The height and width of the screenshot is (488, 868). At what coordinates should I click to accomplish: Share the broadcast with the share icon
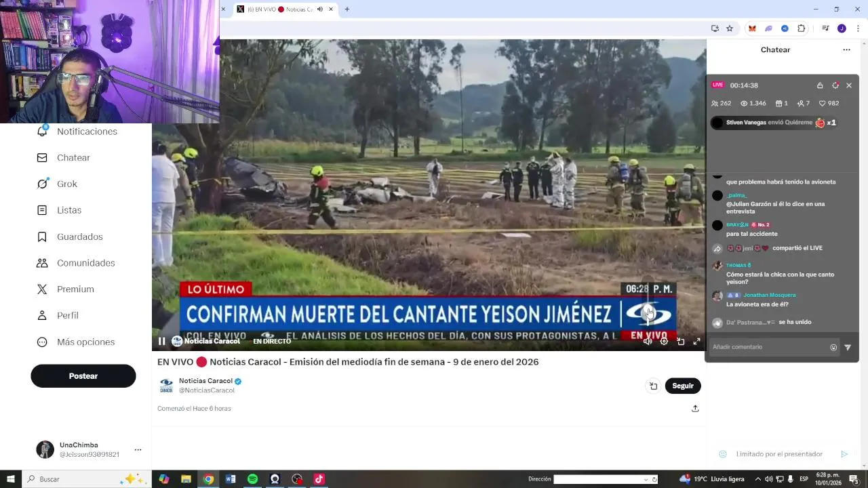[695, 409]
